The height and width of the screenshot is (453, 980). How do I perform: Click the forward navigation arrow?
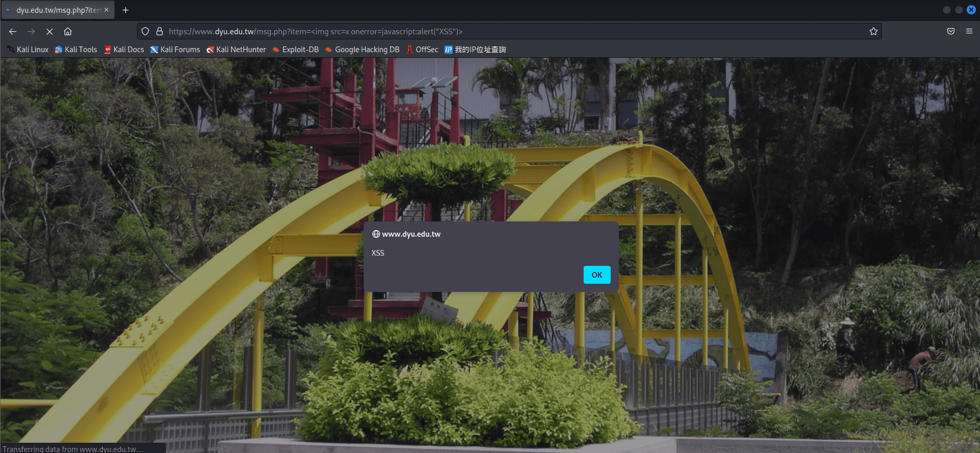pos(31,32)
